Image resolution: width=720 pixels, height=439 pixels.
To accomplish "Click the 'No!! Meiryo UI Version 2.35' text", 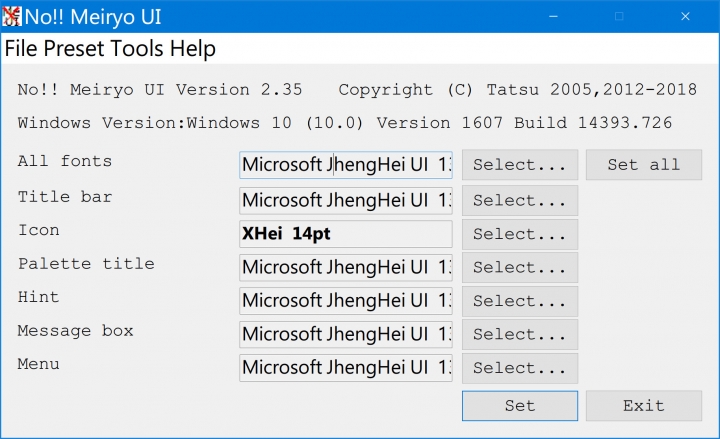I will tap(160, 90).
